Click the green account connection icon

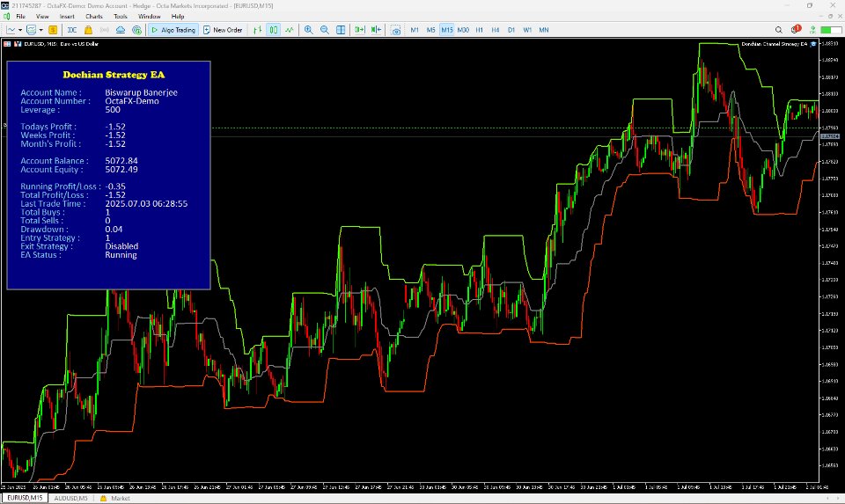click(x=812, y=30)
